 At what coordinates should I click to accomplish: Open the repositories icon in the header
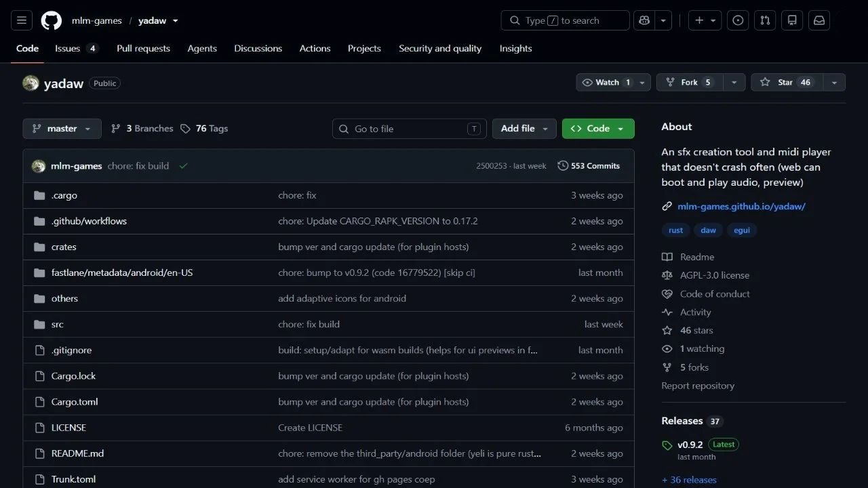coord(792,20)
